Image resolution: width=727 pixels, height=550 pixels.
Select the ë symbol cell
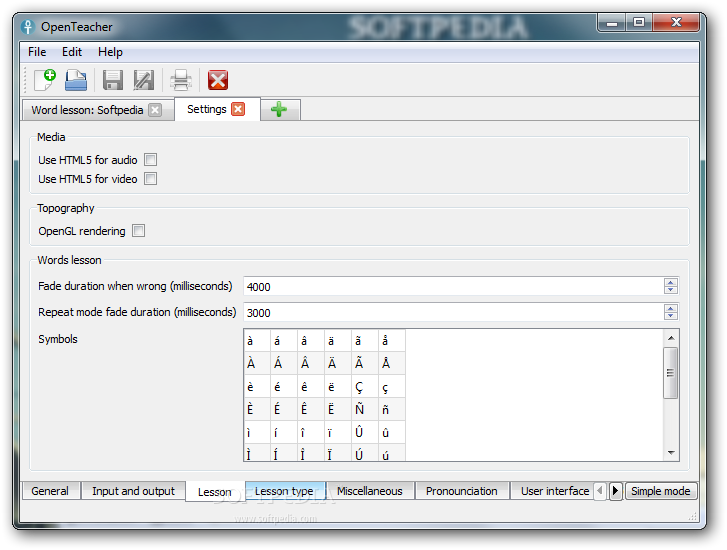tap(338, 386)
